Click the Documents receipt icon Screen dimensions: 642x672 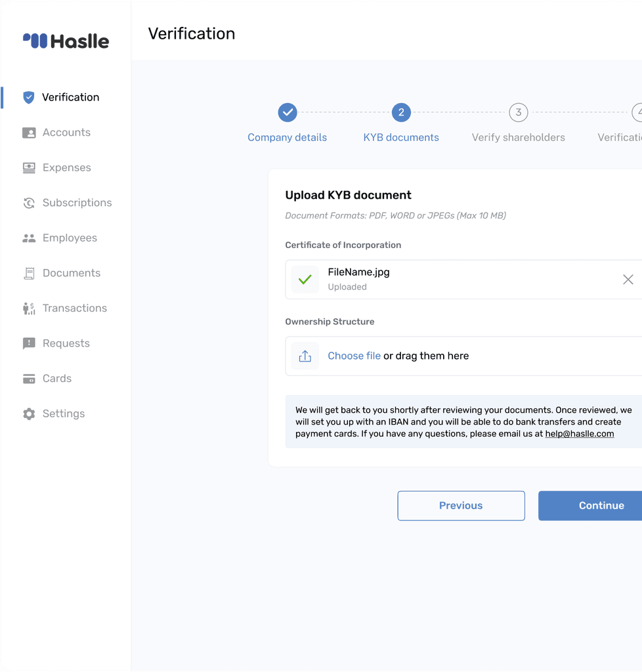pos(29,274)
